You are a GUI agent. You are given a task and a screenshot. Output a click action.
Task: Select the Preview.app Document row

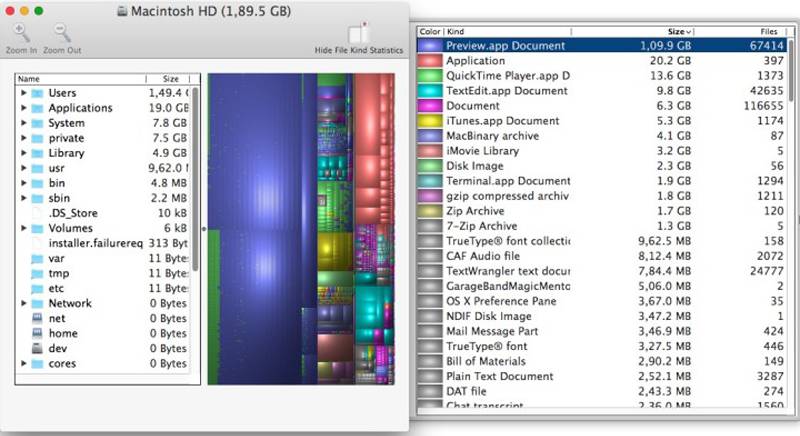[505, 45]
